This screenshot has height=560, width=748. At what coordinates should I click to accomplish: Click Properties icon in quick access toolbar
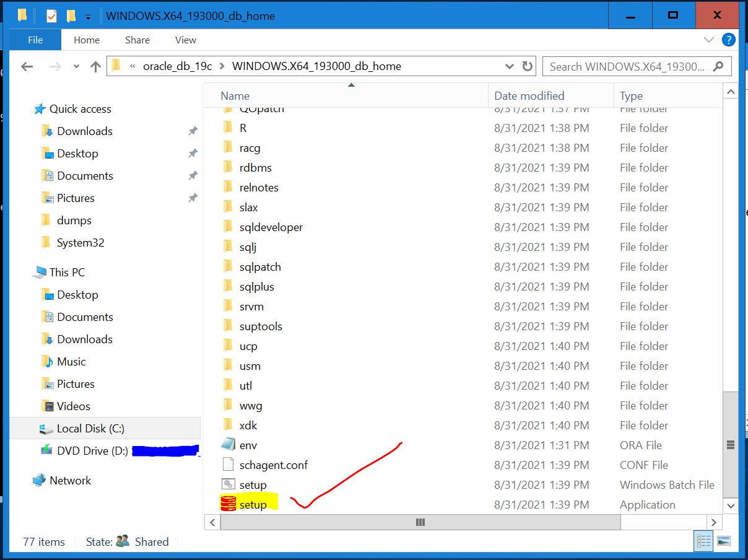point(51,16)
